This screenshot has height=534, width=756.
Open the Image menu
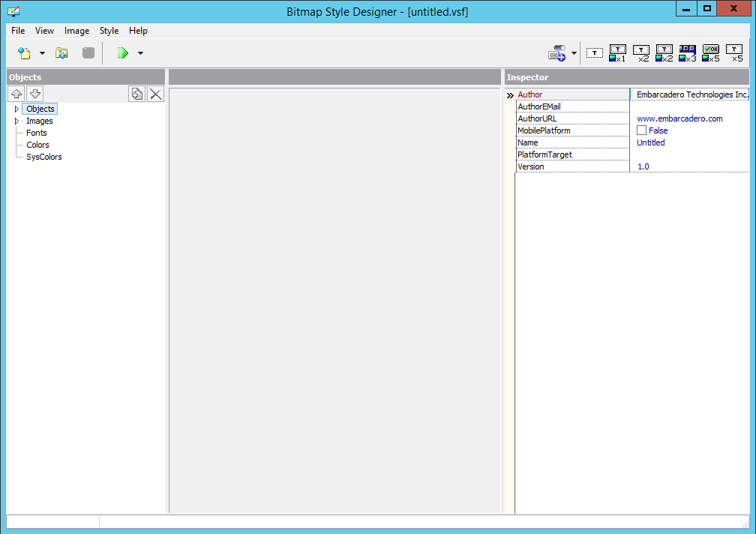(76, 31)
